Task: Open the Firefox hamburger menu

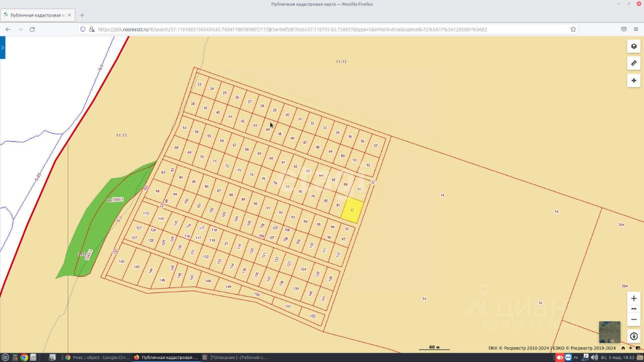Action: pyautogui.click(x=636, y=29)
